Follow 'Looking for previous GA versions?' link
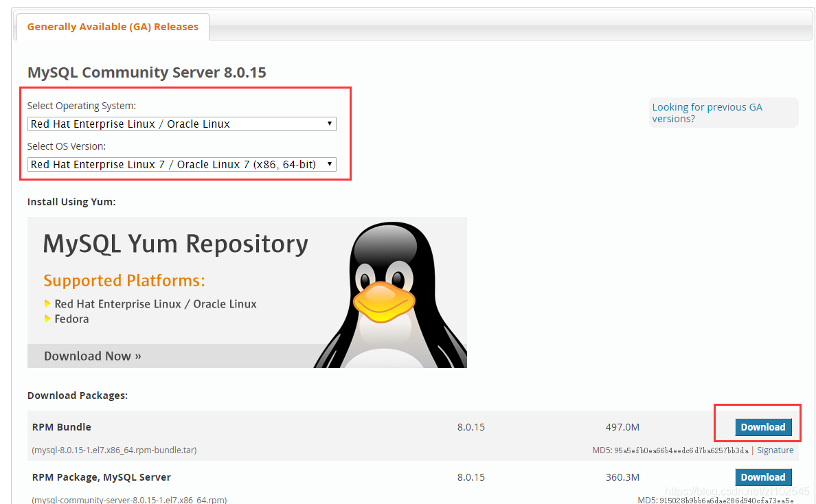This screenshot has height=504, width=816. click(x=707, y=113)
